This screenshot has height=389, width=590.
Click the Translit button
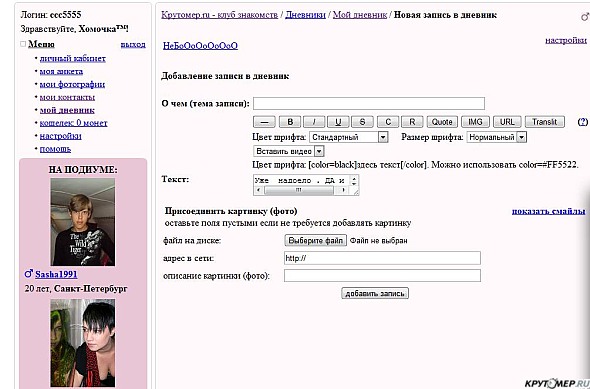[x=544, y=122]
